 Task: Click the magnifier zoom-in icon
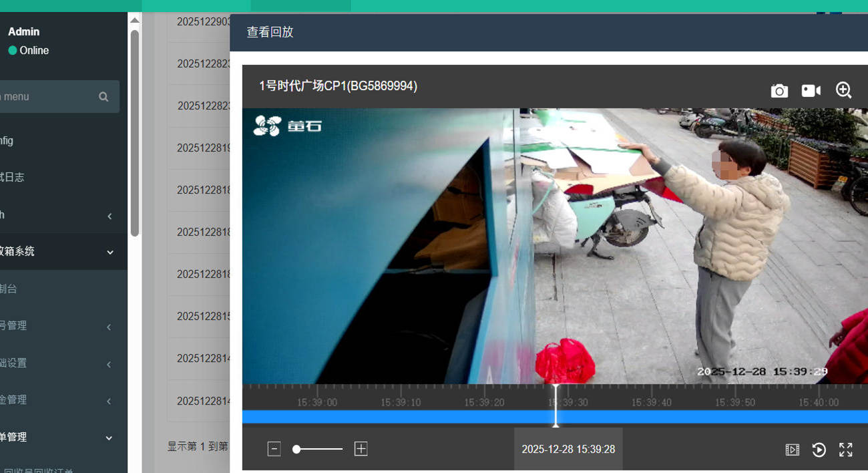(x=843, y=90)
